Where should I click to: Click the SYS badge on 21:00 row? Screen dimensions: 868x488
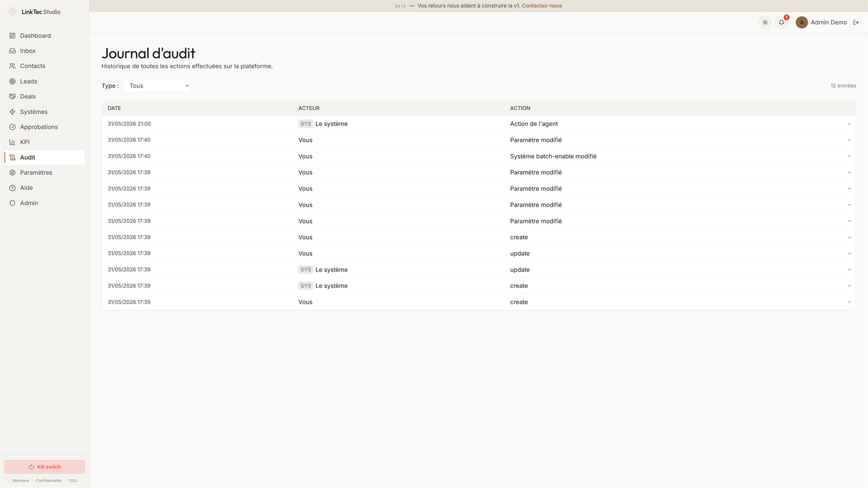click(305, 124)
